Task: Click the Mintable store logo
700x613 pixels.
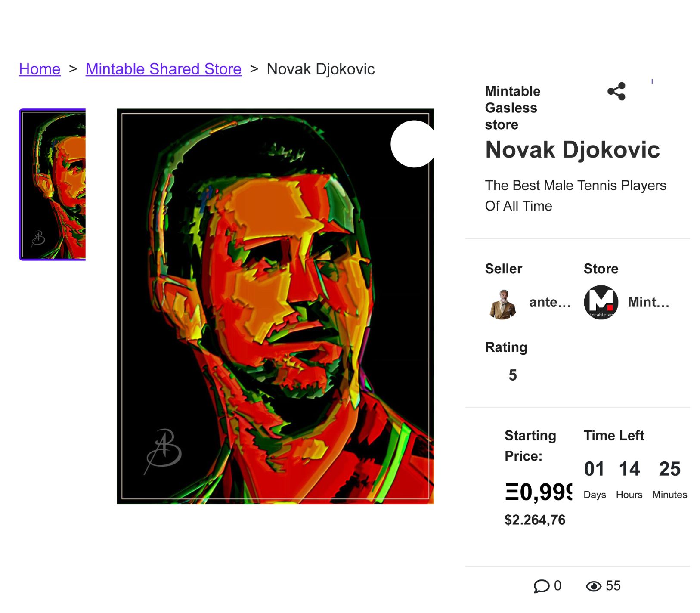Action: tap(601, 302)
